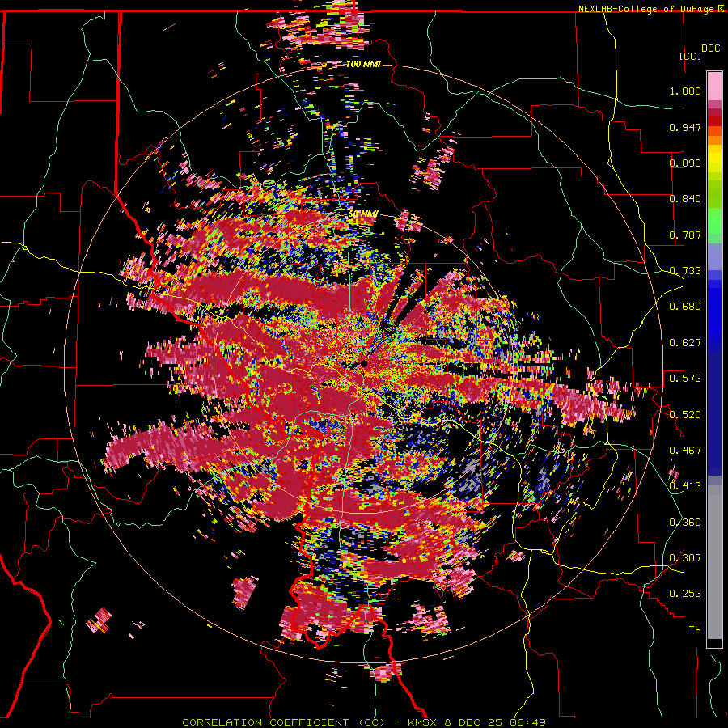Image resolution: width=728 pixels, height=728 pixels.
Task: Select the 0.360 legend value
Action: tap(685, 523)
